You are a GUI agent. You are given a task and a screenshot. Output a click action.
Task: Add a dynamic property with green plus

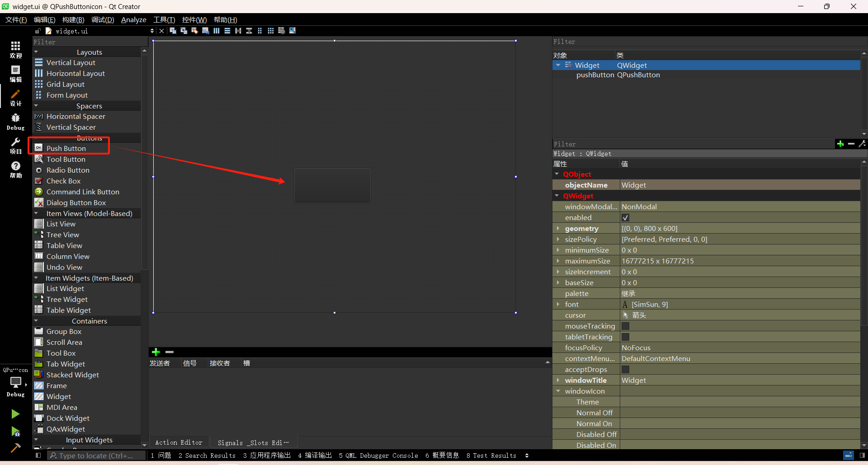click(x=840, y=144)
